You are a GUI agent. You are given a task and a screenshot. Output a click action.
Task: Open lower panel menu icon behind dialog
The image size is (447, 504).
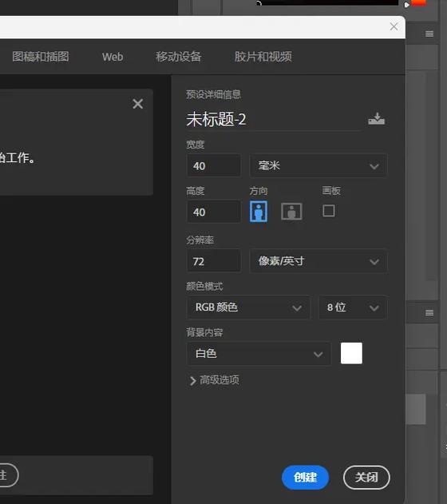click(429, 312)
